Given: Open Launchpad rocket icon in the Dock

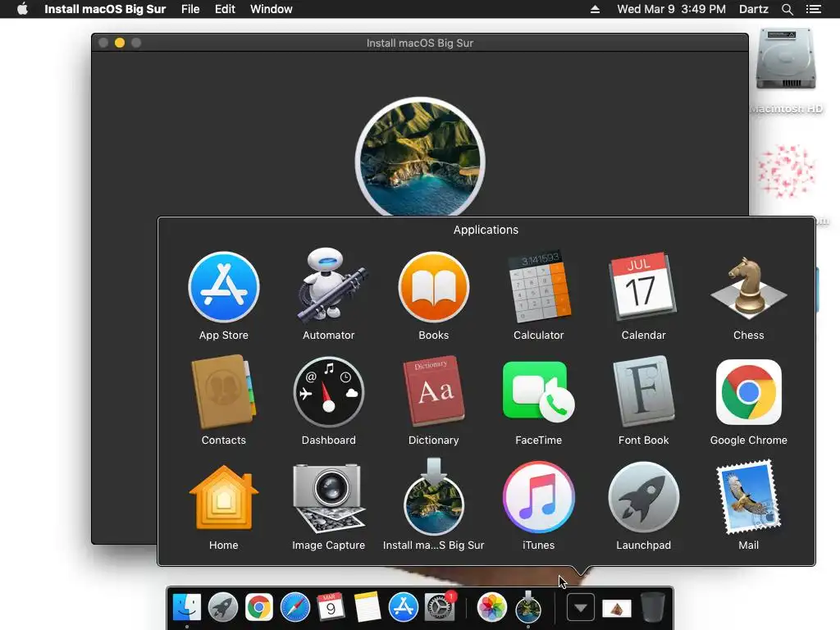Looking at the screenshot, I should 223,608.
